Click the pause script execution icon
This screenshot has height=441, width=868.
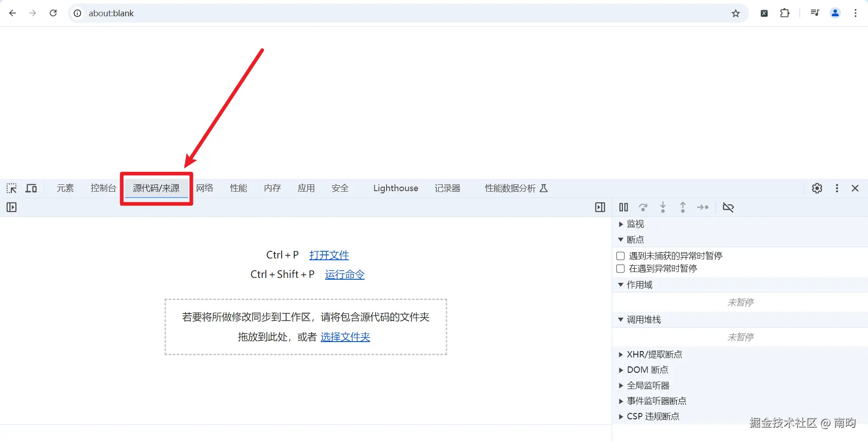pos(623,207)
